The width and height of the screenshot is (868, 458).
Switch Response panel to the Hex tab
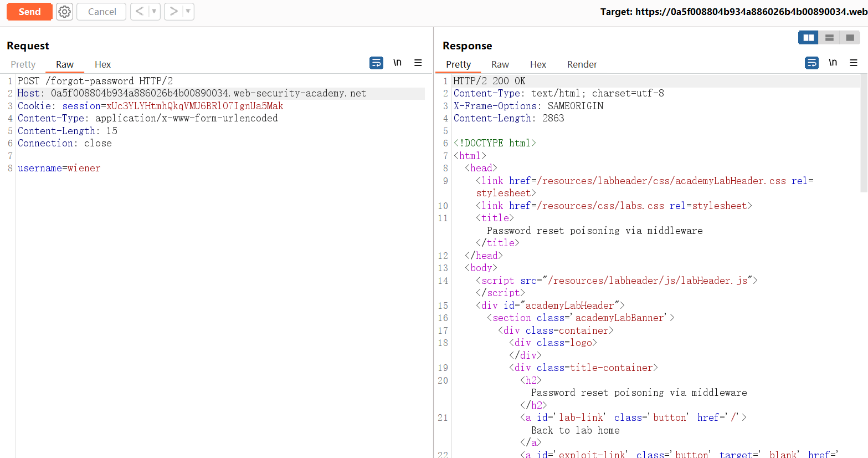(538, 64)
